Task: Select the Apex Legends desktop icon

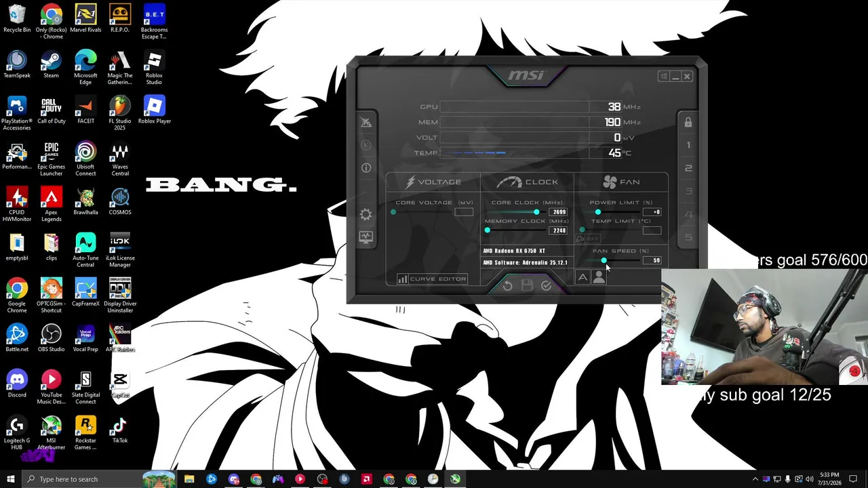Action: click(51, 205)
